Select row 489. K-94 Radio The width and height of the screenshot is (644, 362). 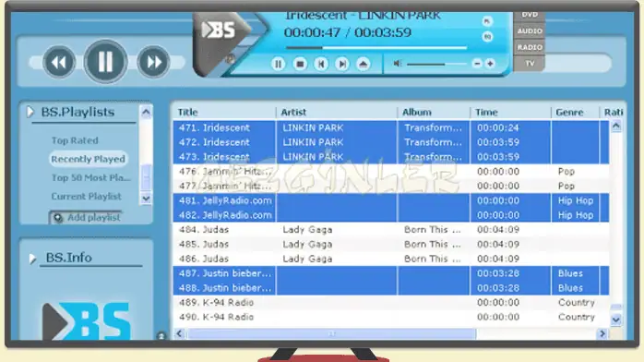390,302
